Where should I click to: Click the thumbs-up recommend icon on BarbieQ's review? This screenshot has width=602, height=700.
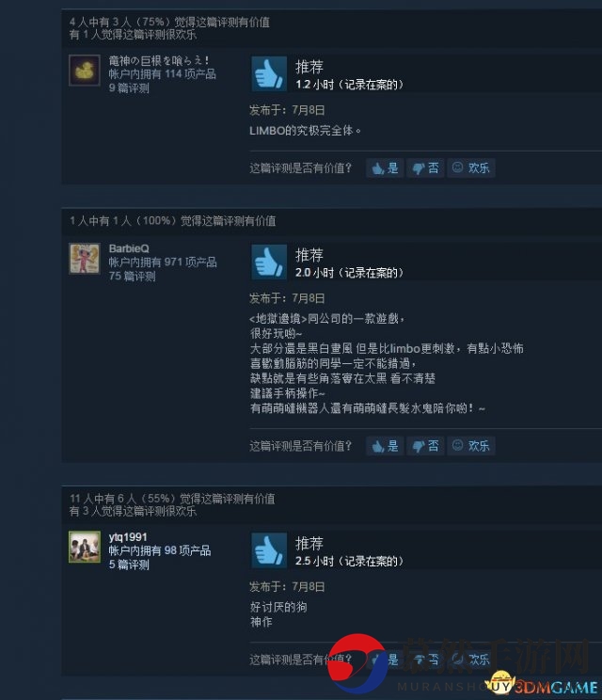tap(269, 262)
